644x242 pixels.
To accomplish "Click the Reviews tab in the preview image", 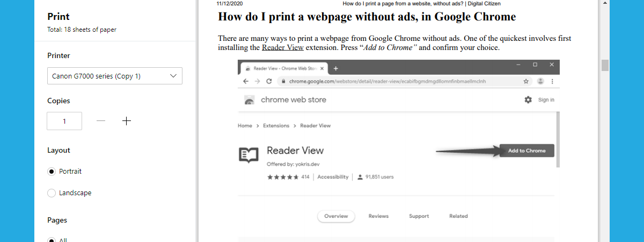I will (x=378, y=216).
